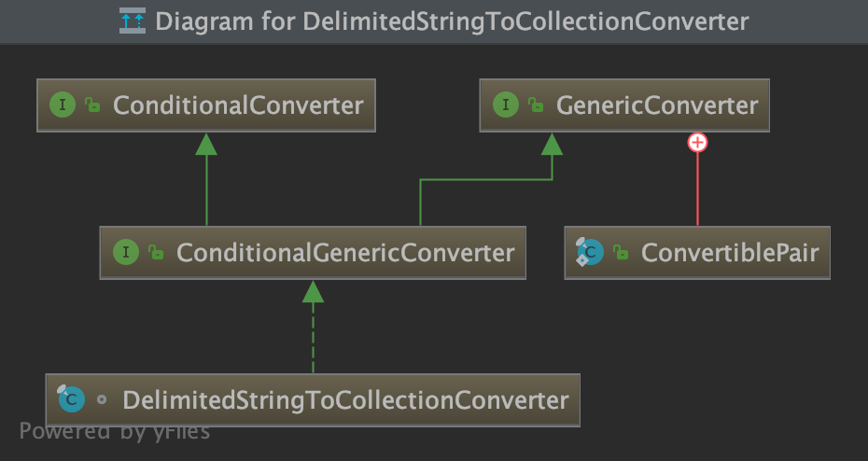Screen dimensions: 868x461
Task: Click the Powered by yFiles text
Action: point(114,431)
